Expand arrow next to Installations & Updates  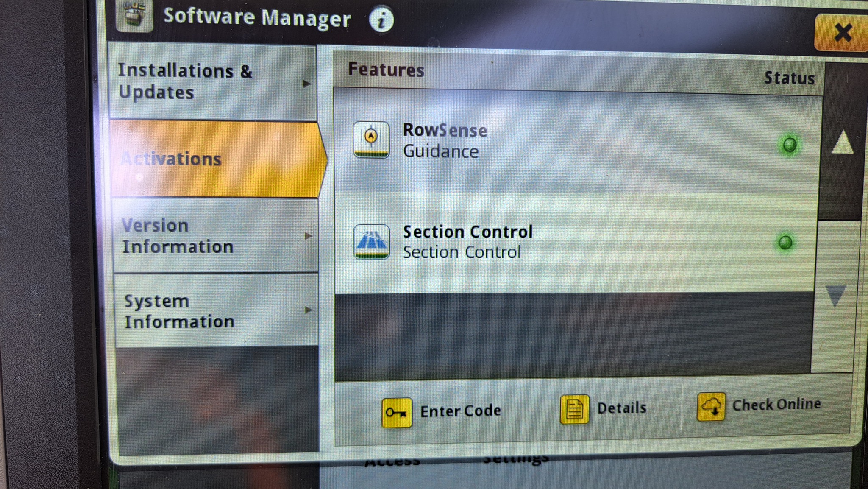pyautogui.click(x=307, y=84)
